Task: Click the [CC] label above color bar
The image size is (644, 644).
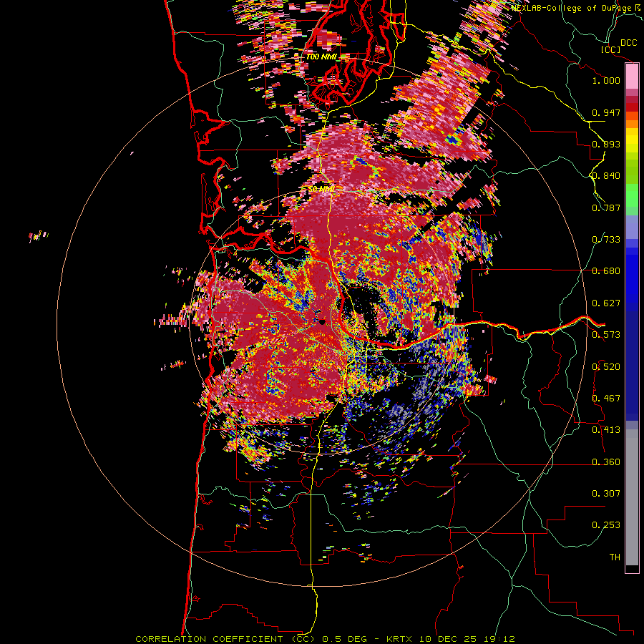Action: [610, 49]
